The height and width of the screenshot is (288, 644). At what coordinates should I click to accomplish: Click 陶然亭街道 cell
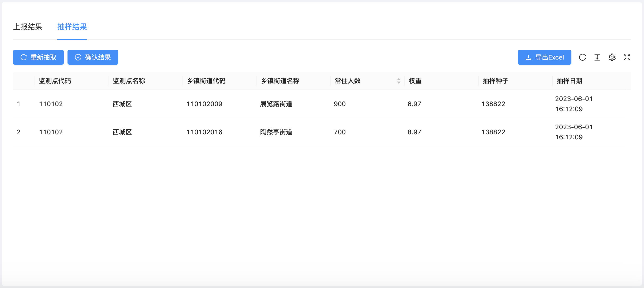276,132
